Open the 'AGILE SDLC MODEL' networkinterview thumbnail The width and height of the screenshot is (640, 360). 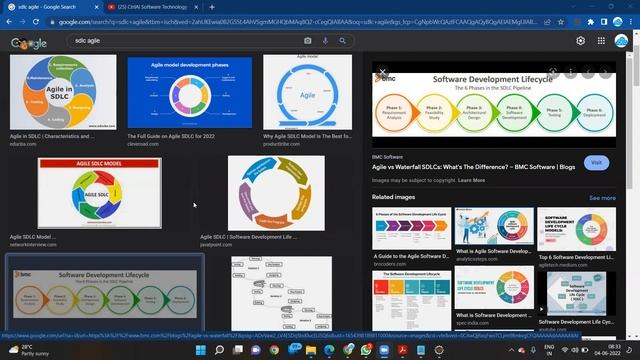tap(100, 193)
